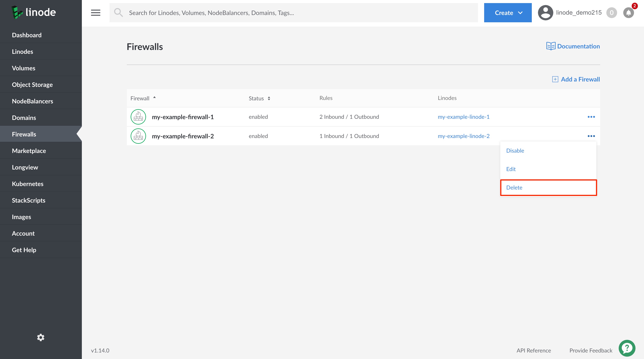Open action menu for my-example-firewall-1
Viewport: 644px width, 359px height.
(x=591, y=117)
